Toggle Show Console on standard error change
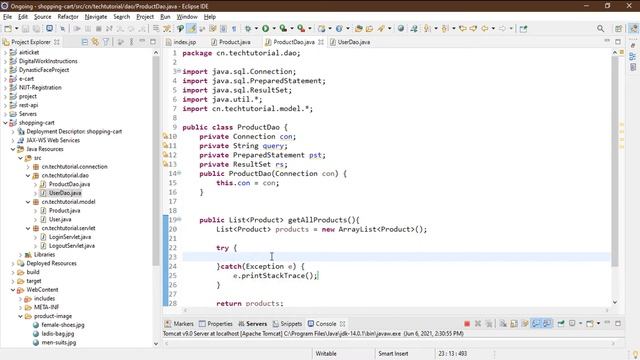Screen dimensions: 640x360 pyautogui.click(x=547, y=324)
